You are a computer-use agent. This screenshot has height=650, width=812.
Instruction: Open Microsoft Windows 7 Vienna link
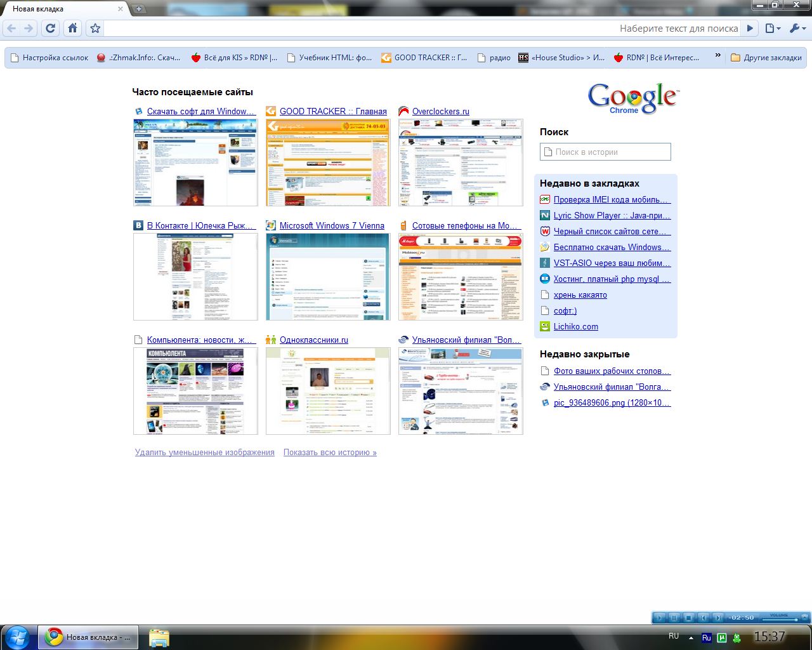tap(332, 225)
